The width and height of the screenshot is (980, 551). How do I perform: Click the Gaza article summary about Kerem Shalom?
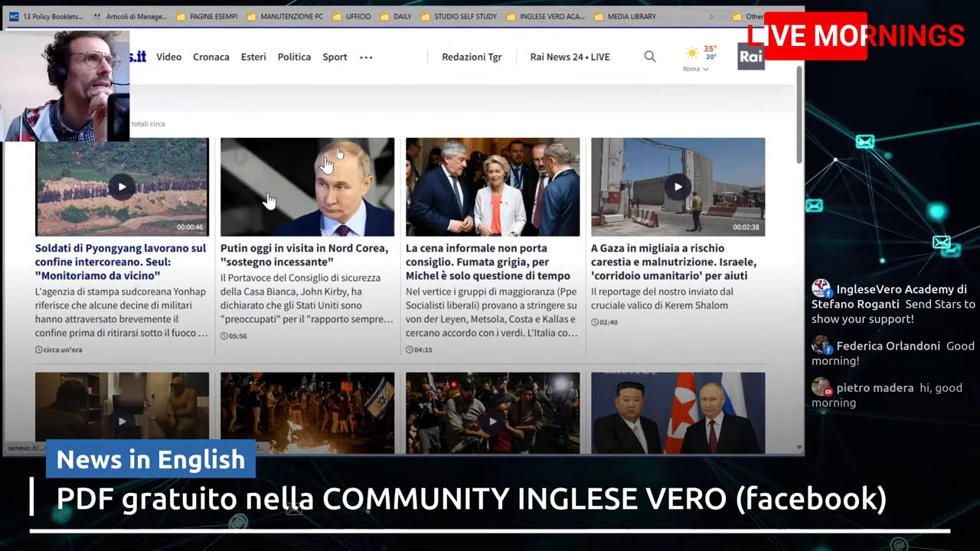661,298
